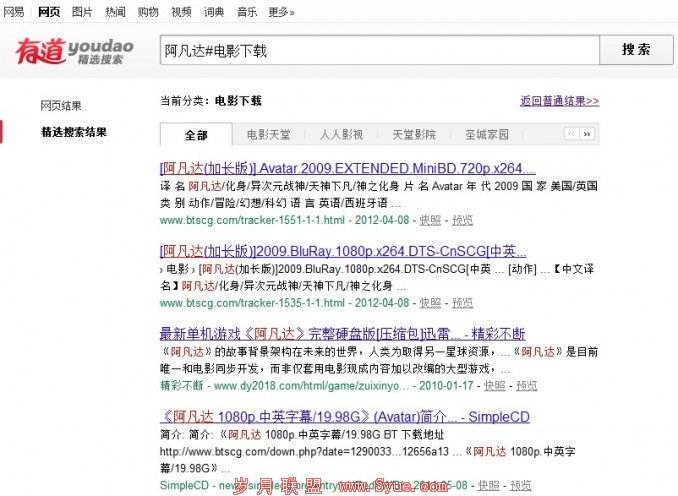678x496 pixels.
Task: Select the 电影天堂 tab
Action: 269,134
